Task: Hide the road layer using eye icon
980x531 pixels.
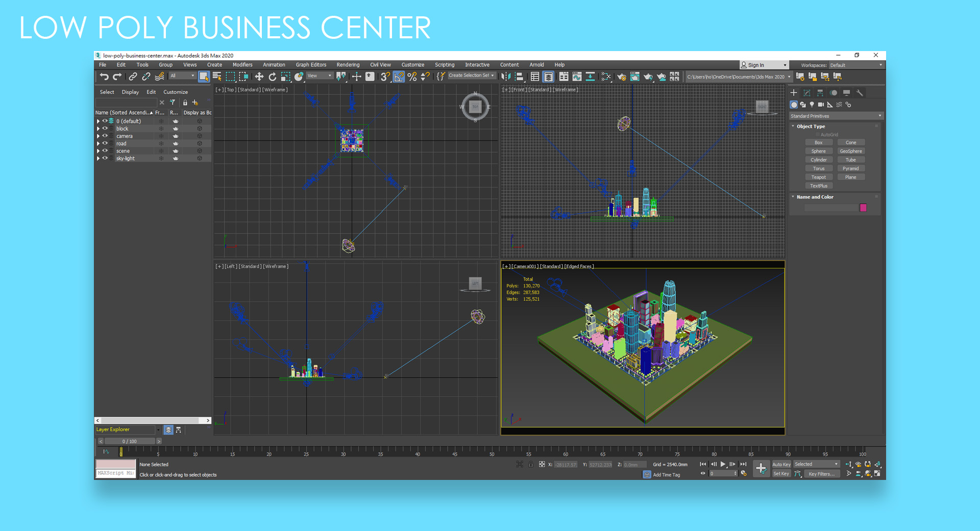Action: [x=105, y=143]
